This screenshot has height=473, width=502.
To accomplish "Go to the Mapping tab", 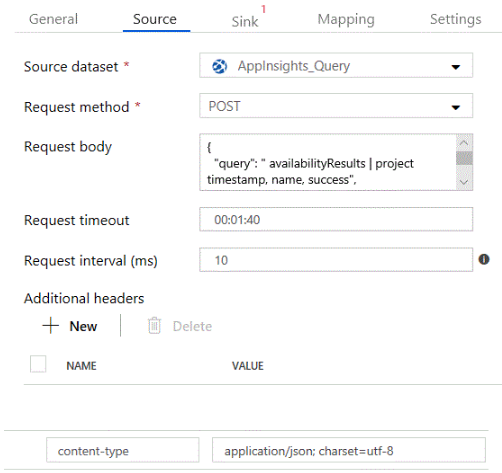I will [346, 19].
